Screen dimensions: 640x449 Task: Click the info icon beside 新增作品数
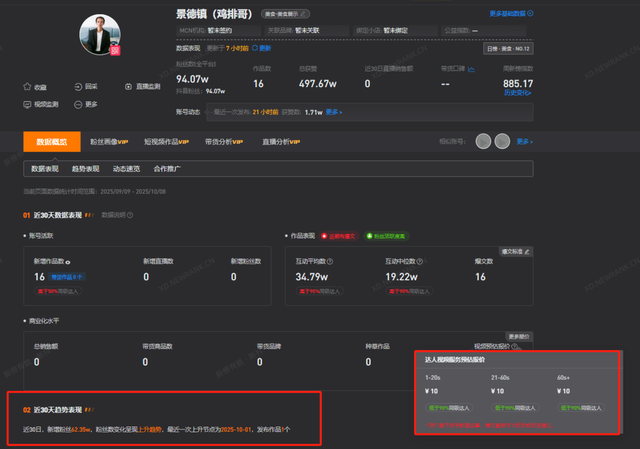(x=68, y=262)
